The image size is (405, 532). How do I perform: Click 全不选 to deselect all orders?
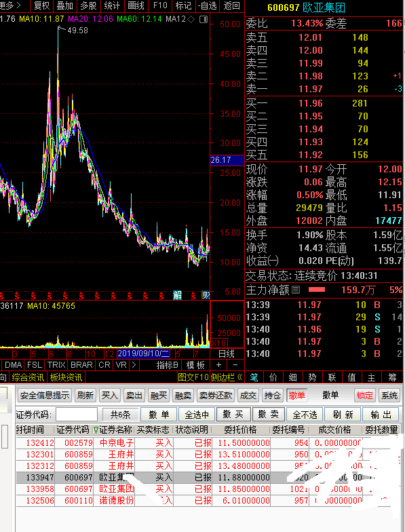tap(305, 415)
